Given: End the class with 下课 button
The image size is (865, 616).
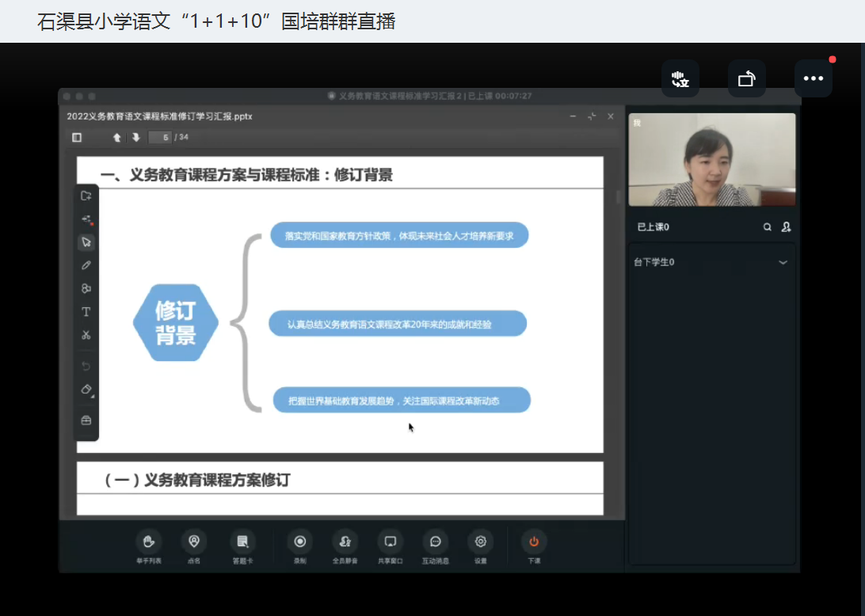Looking at the screenshot, I should click(534, 542).
